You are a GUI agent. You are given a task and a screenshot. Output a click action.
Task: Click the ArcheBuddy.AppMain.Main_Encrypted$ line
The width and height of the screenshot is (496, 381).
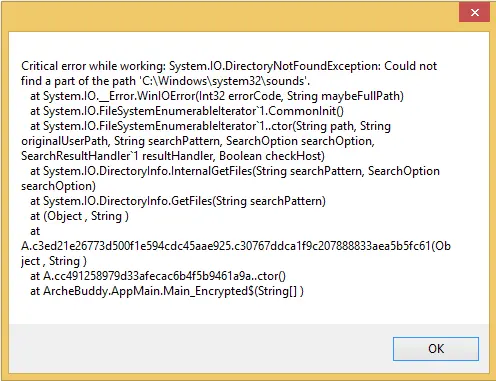(x=167, y=291)
